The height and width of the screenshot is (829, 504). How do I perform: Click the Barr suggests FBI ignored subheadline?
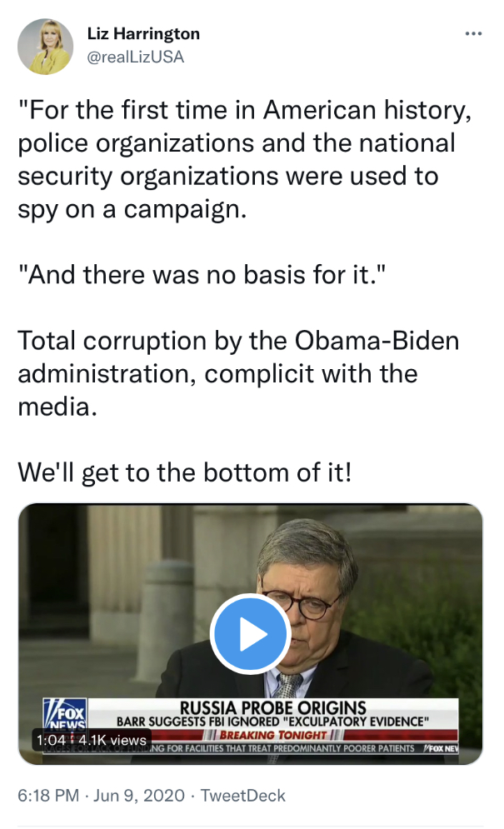tap(272, 720)
